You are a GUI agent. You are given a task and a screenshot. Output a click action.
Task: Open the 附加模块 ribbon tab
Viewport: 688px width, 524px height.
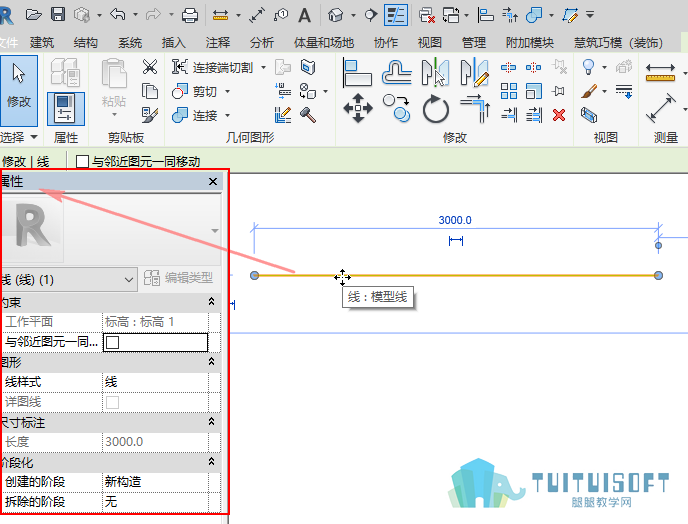pyautogui.click(x=530, y=43)
